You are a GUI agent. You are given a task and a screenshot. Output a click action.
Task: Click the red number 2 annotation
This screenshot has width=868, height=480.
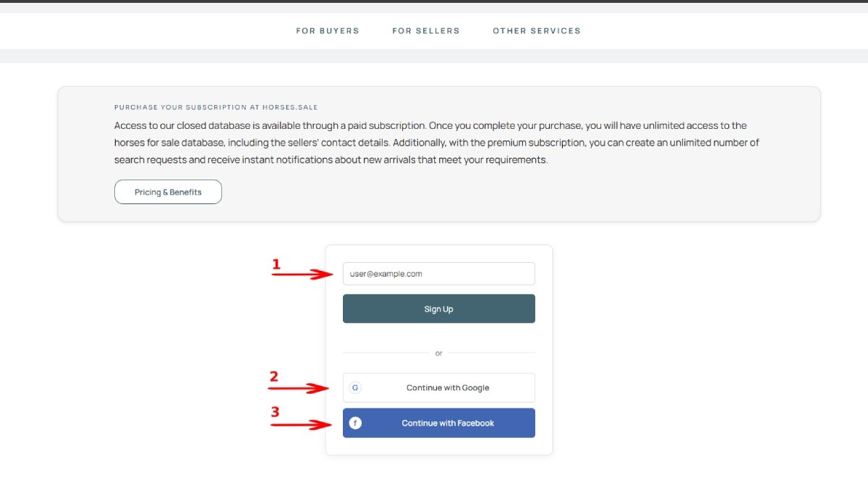coord(273,376)
